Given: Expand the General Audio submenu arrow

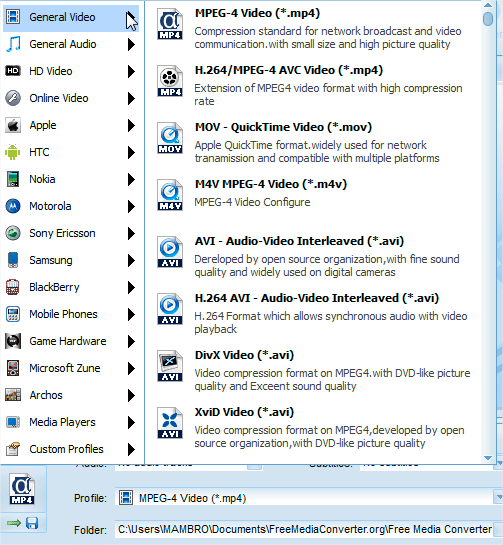Looking at the screenshot, I should click(x=131, y=44).
